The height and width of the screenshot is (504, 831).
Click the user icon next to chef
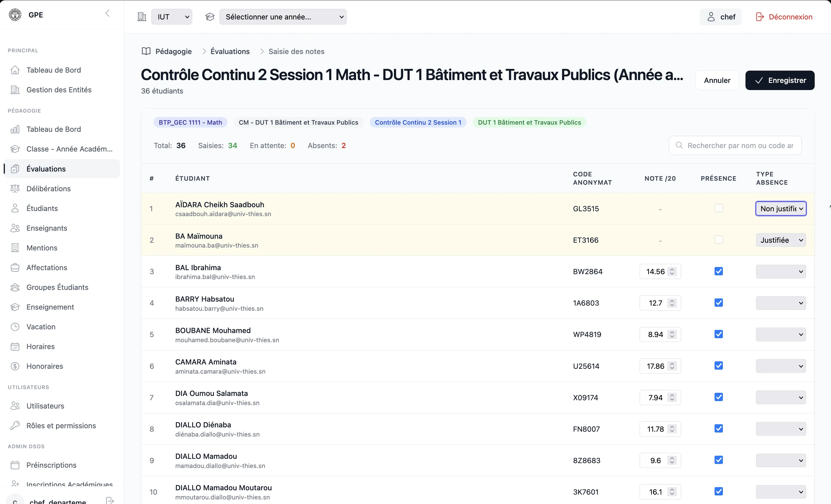(711, 17)
